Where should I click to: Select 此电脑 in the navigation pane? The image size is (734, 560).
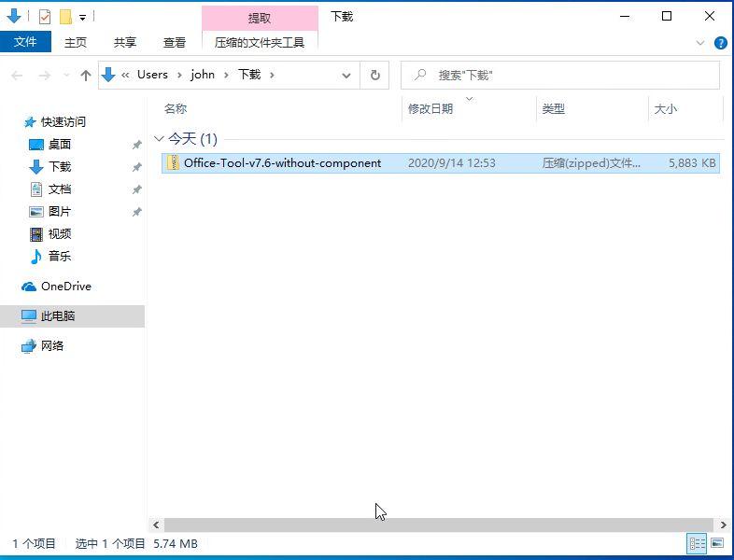(73, 316)
